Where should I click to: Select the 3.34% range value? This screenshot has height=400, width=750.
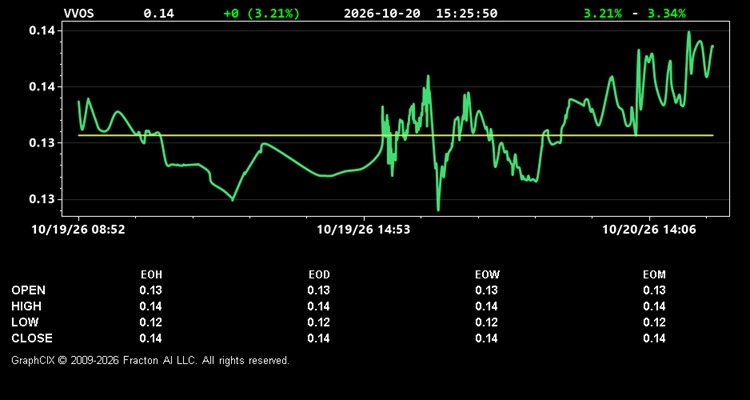[x=666, y=13]
